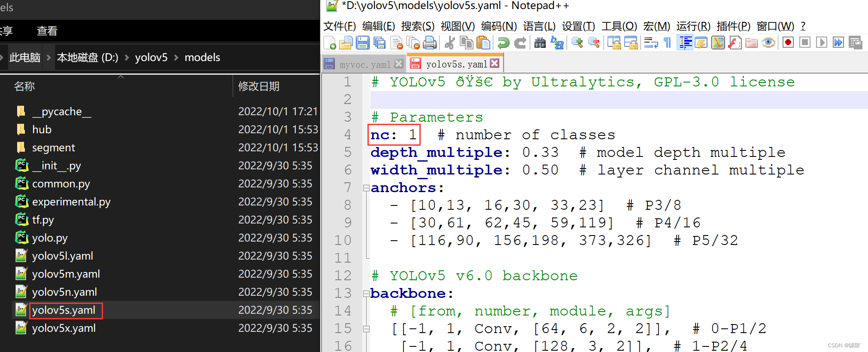Collapse the anchors fold marker
This screenshot has width=868, height=352.
click(x=366, y=188)
